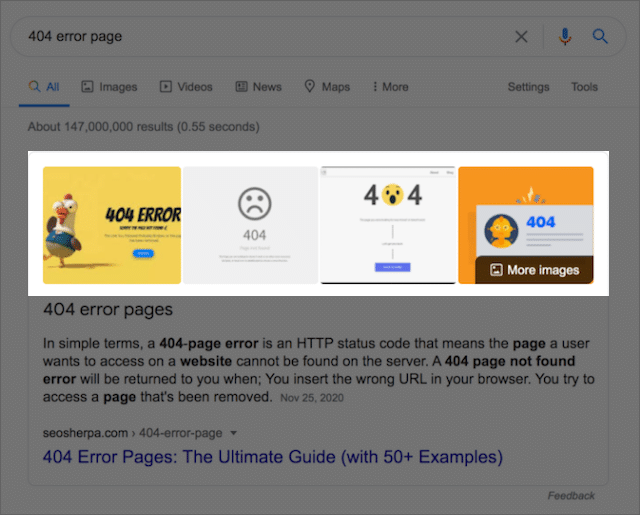Switch to the Images tab
The width and height of the screenshot is (640, 515).
coord(109,87)
